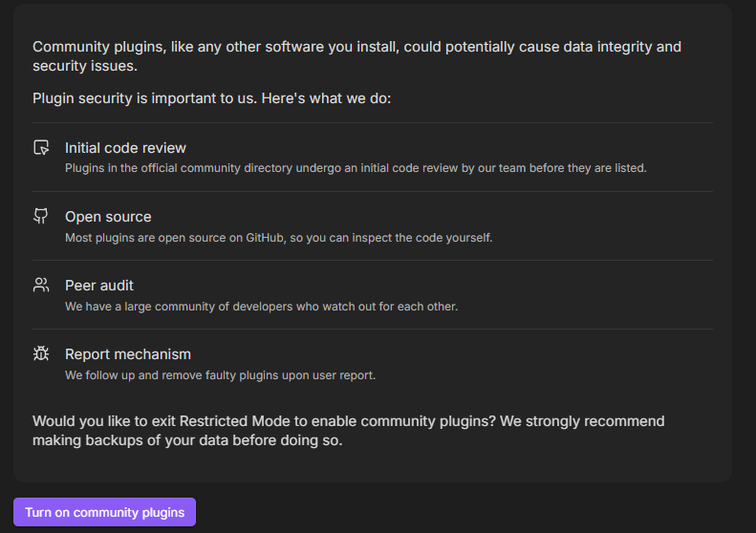Click the "Most plugins are open source" description
This screenshot has height=533, width=756.
coord(278,237)
